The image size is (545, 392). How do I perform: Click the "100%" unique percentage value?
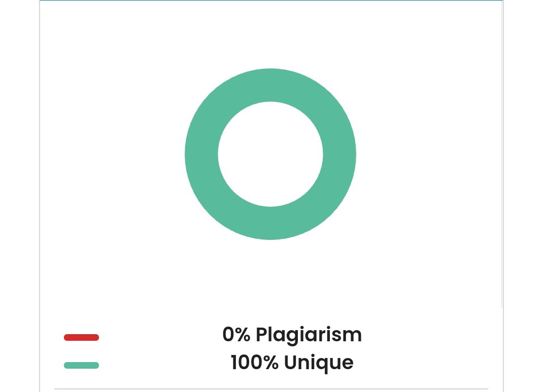254,362
